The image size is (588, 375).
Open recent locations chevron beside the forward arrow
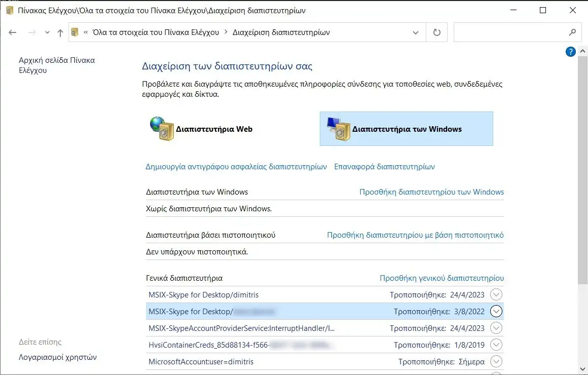click(x=47, y=32)
